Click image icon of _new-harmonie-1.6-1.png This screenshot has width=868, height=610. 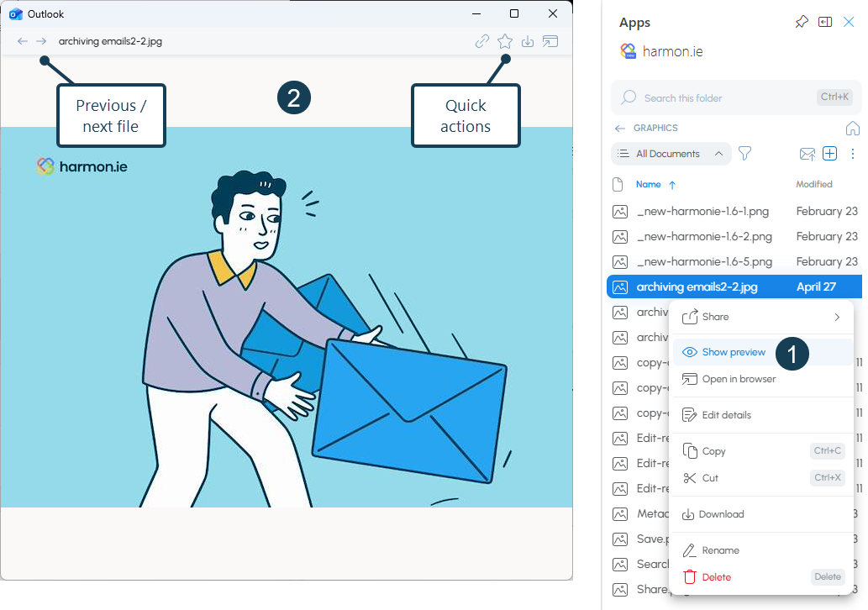pos(620,212)
